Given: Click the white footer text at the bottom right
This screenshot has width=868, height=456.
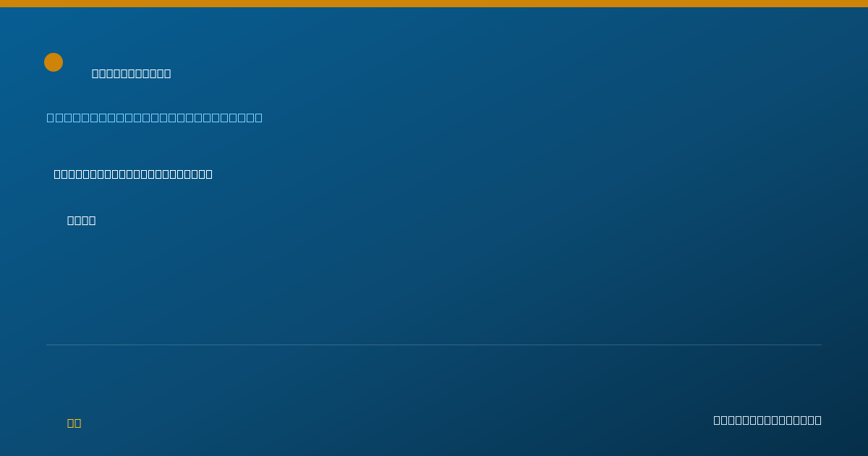Looking at the screenshot, I should (x=767, y=420).
